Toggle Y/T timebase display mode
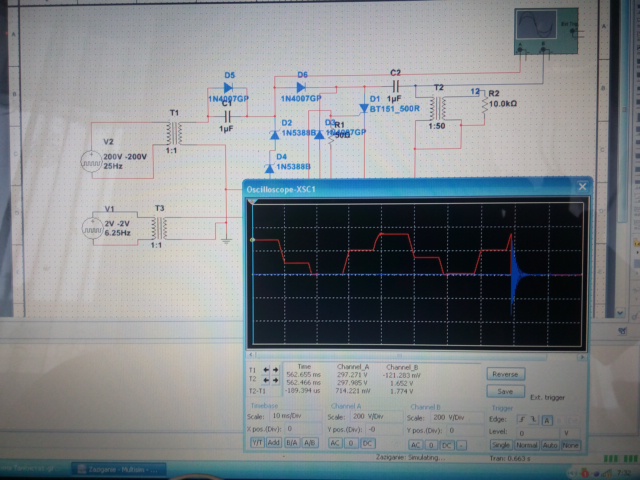 click(255, 443)
